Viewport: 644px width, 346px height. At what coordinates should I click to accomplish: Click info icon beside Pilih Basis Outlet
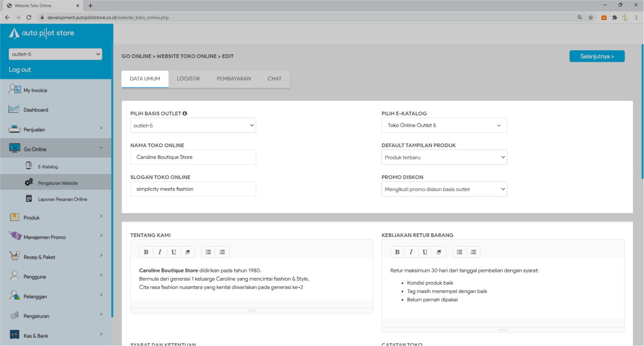185,113
